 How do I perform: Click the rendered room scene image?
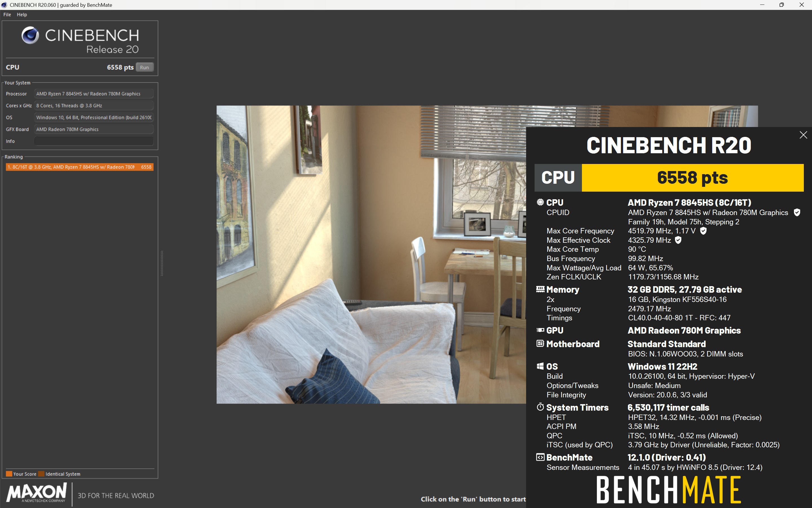(371, 254)
